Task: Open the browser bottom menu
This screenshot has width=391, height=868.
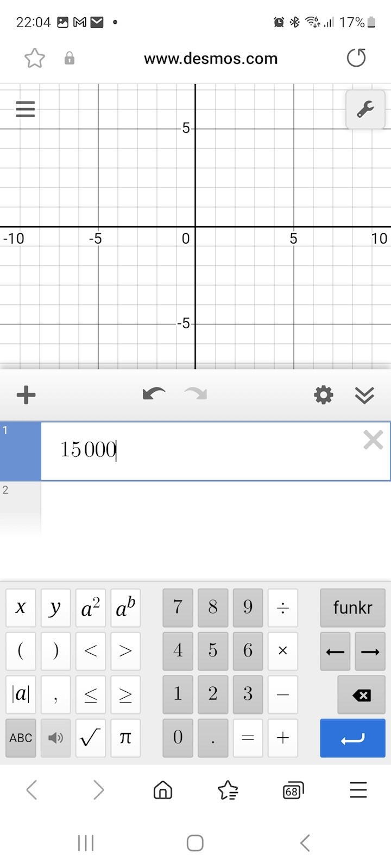Action: tap(358, 790)
